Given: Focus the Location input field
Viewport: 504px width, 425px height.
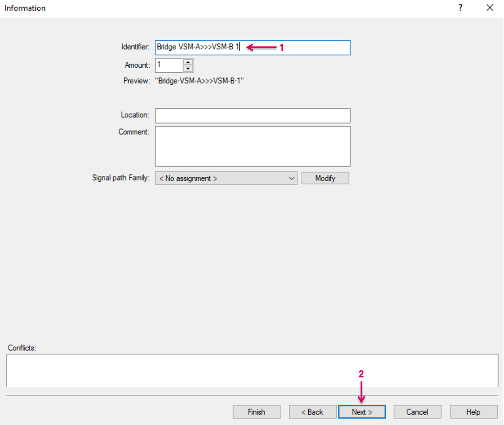Looking at the screenshot, I should point(252,116).
